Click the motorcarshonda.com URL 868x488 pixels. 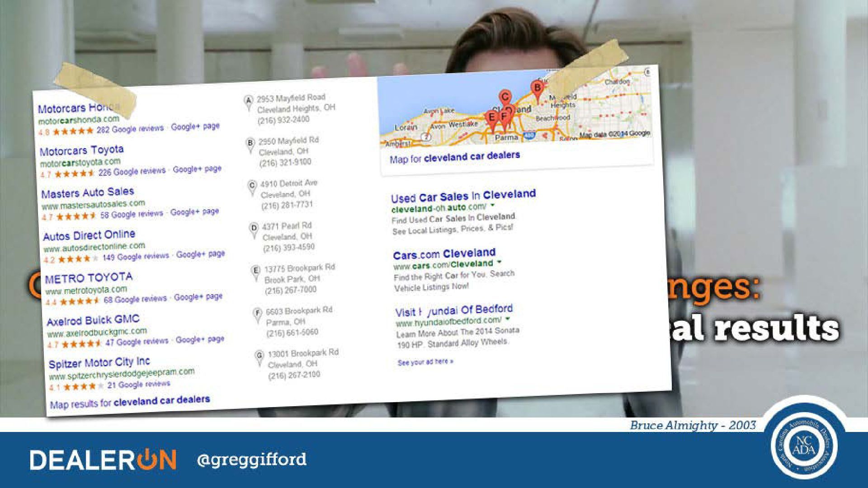[79, 120]
